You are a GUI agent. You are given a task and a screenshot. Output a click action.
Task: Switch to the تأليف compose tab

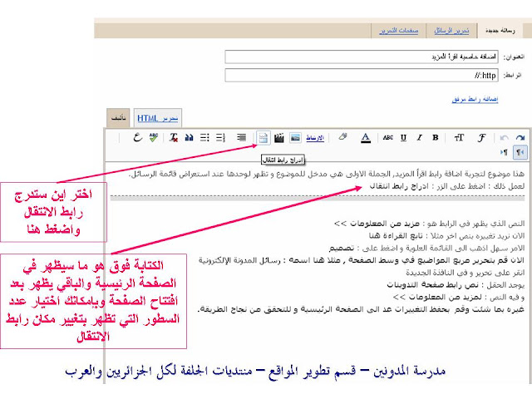click(118, 118)
